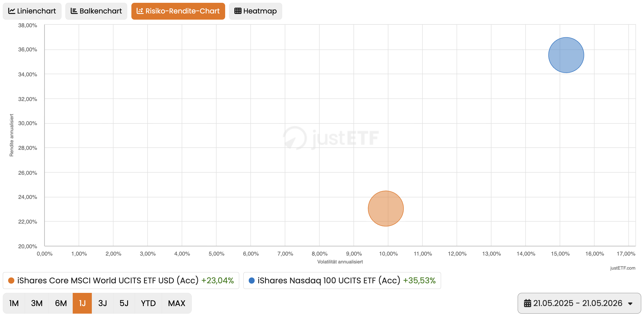The width and height of the screenshot is (644, 317).
Task: Switch to the Balkenchart tab
Action: tap(96, 11)
